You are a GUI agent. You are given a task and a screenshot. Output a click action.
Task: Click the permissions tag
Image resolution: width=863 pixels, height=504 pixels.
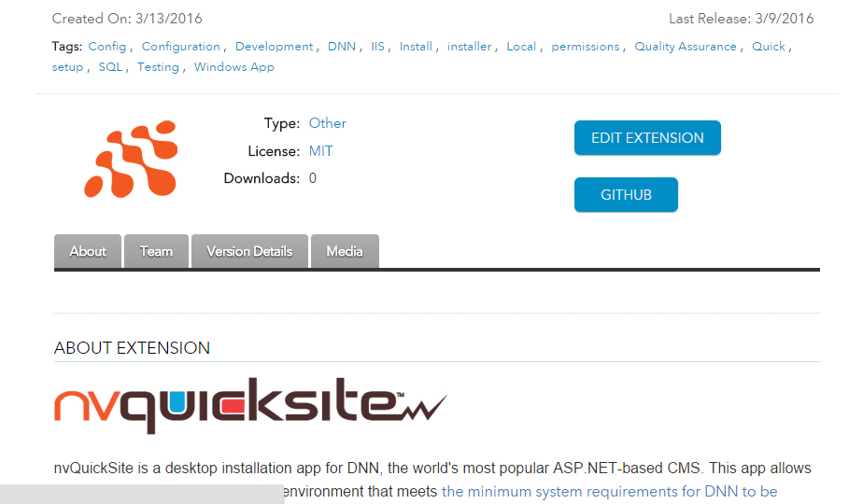(585, 47)
